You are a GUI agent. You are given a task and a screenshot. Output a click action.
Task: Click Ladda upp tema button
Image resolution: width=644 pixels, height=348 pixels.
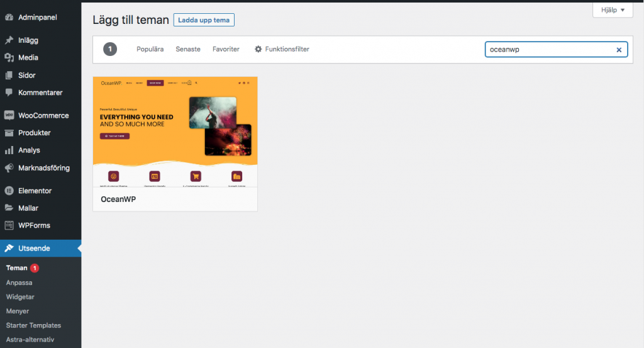pyautogui.click(x=204, y=20)
